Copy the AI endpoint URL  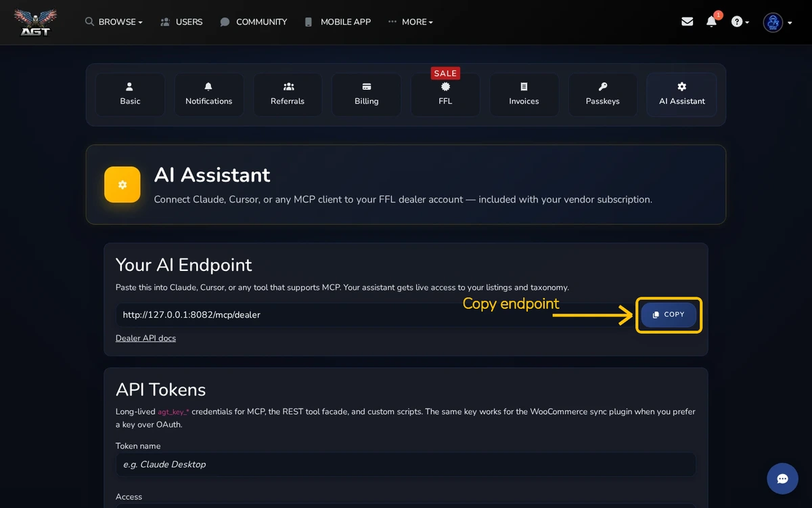(669, 315)
